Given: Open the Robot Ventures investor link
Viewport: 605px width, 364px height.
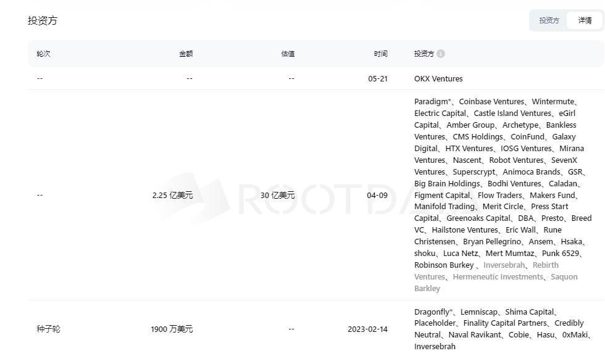Looking at the screenshot, I should pyautogui.click(x=516, y=160).
